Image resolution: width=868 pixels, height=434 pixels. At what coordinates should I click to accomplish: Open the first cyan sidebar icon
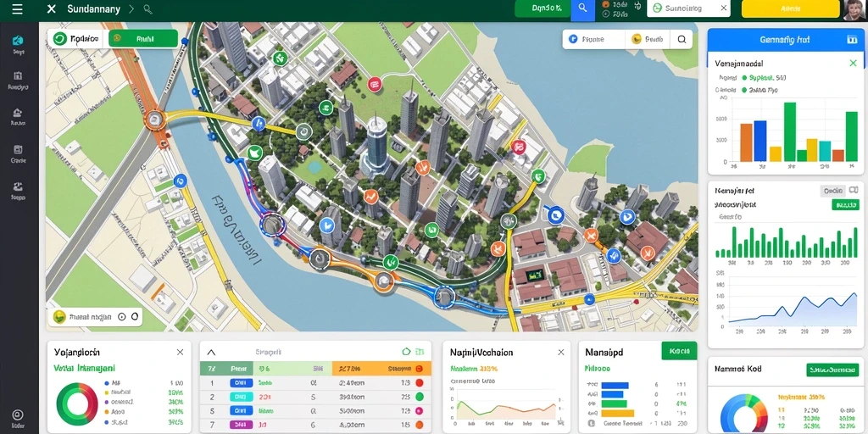pyautogui.click(x=18, y=41)
